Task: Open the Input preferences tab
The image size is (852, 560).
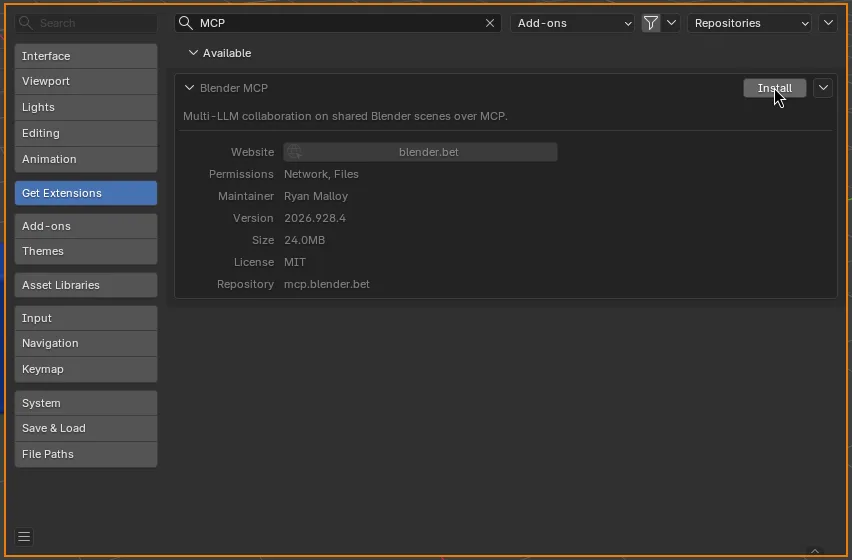Action: pyautogui.click(x=86, y=318)
